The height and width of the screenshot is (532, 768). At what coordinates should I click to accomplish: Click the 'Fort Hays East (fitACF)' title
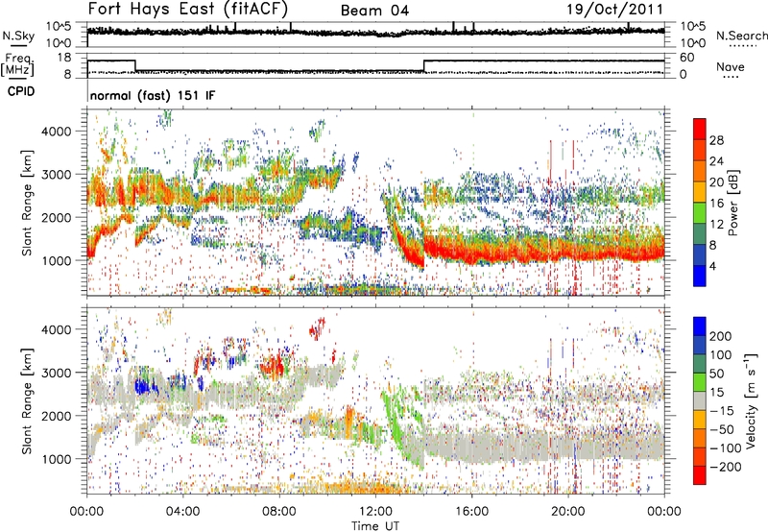tap(188, 10)
